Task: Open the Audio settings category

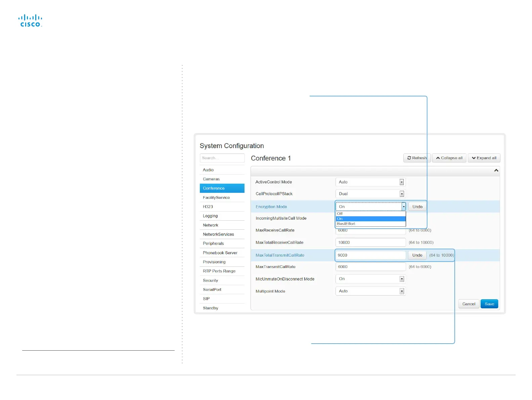Action: point(208,170)
